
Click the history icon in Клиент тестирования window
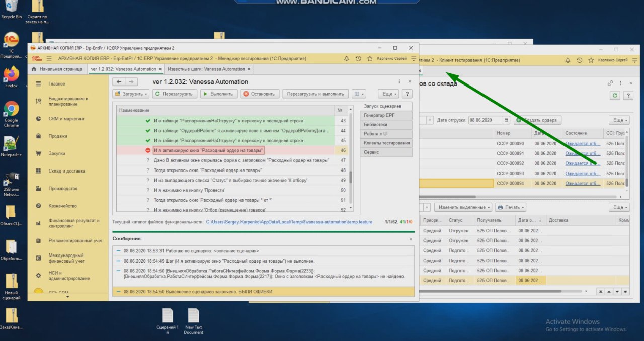click(579, 60)
